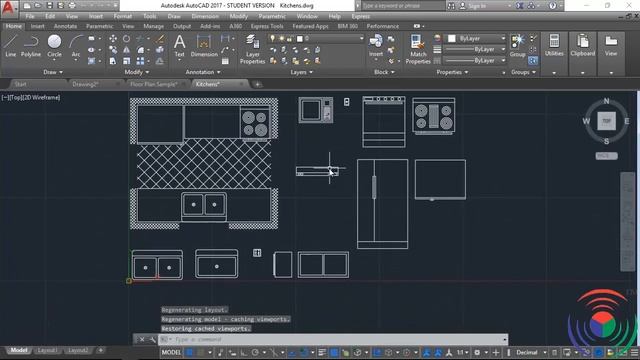Switch to the Manage ribbon tab
This screenshot has width=640, height=360.
pos(153,26)
